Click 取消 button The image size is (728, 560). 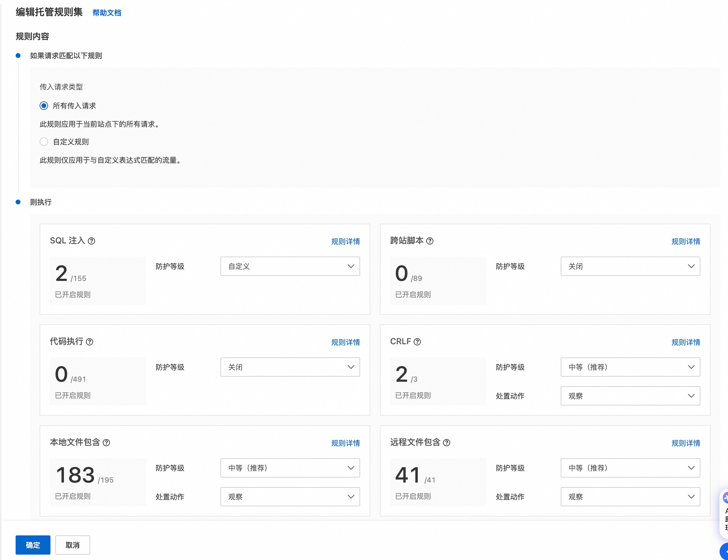point(72,545)
